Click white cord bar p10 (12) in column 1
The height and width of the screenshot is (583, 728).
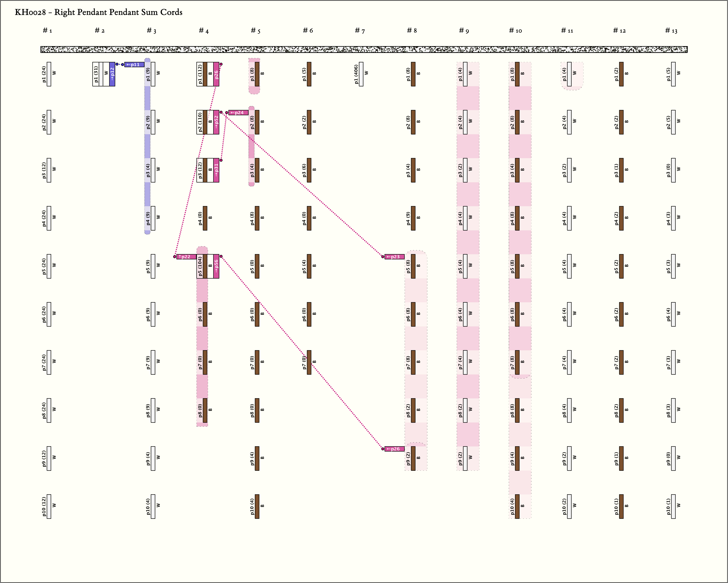49,506
